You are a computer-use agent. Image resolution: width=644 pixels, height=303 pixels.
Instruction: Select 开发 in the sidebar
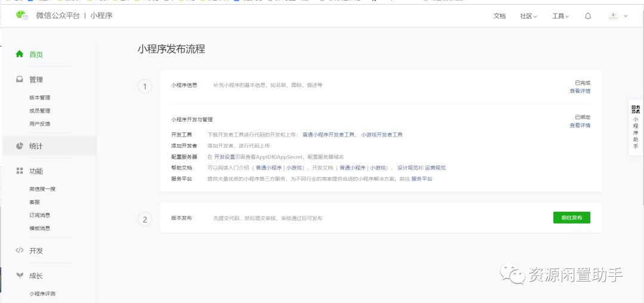tap(36, 251)
